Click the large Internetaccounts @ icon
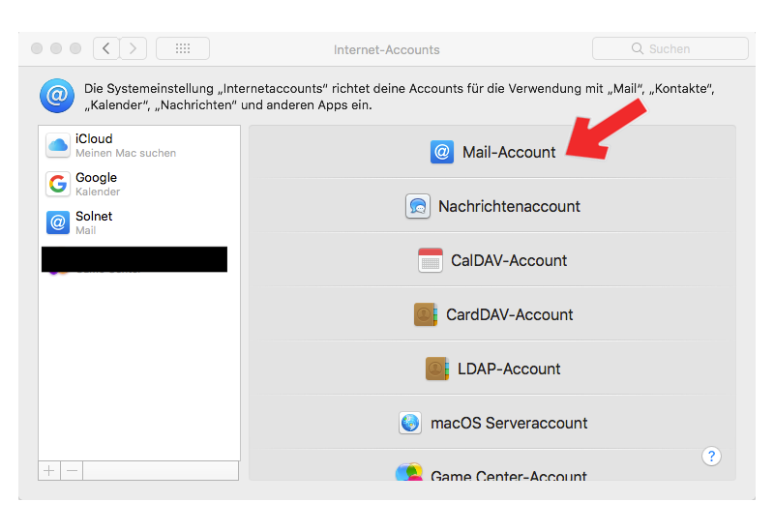This screenshot has width=774, height=532. [57, 96]
